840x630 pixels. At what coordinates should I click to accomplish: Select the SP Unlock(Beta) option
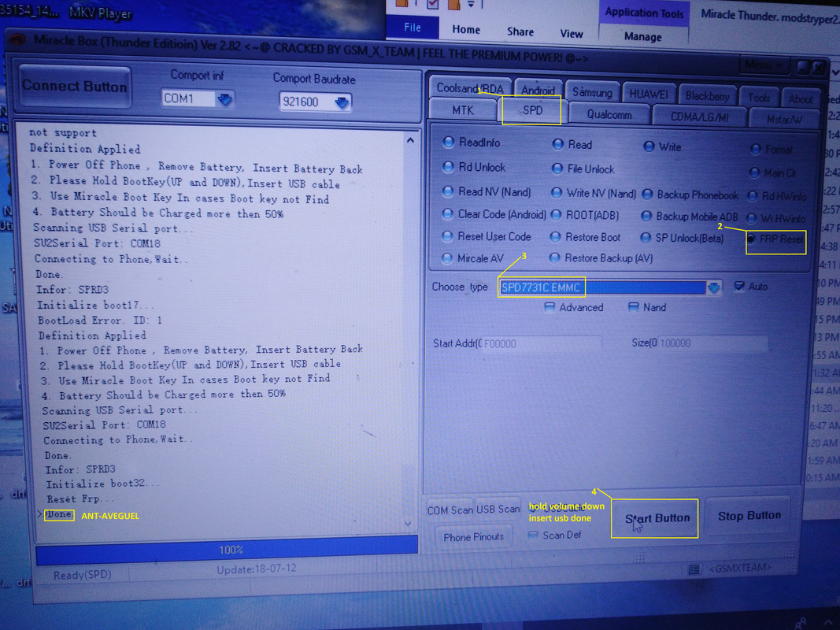coord(682,238)
